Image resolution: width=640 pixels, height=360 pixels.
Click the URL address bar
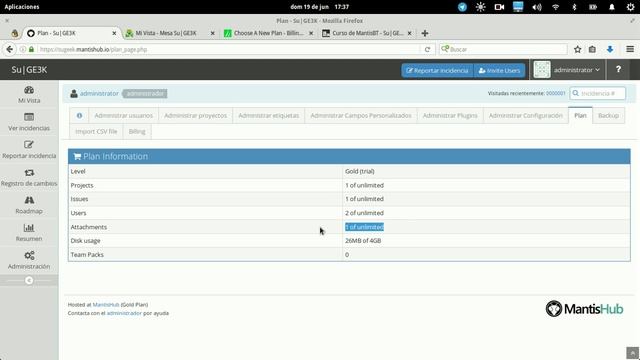pos(229,49)
